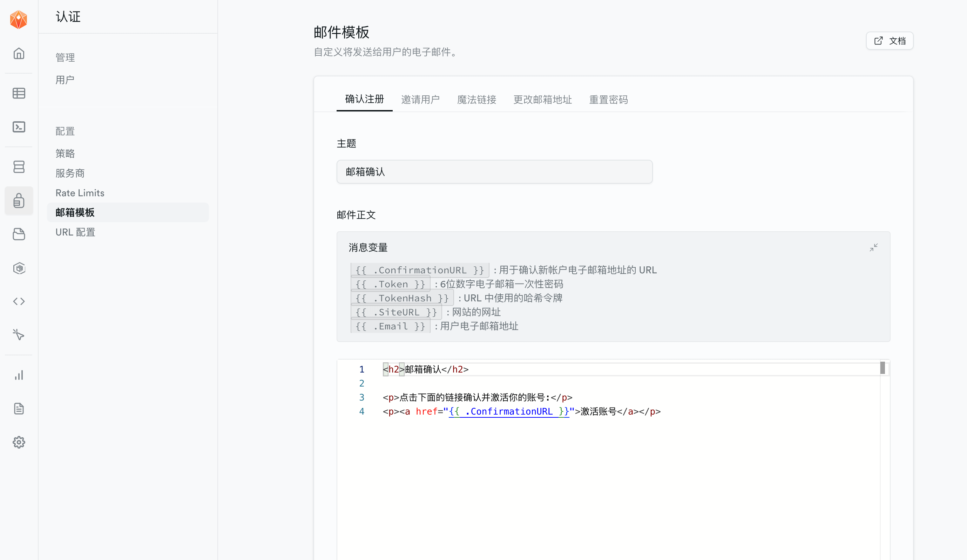
Task: Click the 管理 section label
Action: 65,57
